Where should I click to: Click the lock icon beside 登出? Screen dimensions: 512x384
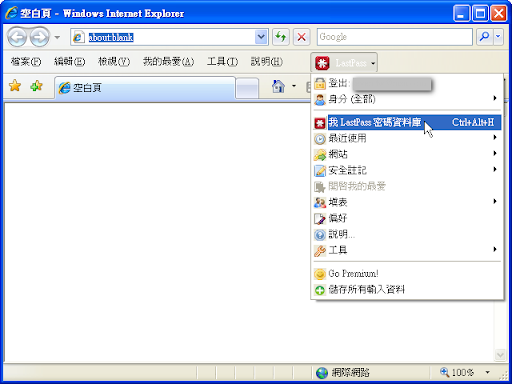pyautogui.click(x=320, y=83)
